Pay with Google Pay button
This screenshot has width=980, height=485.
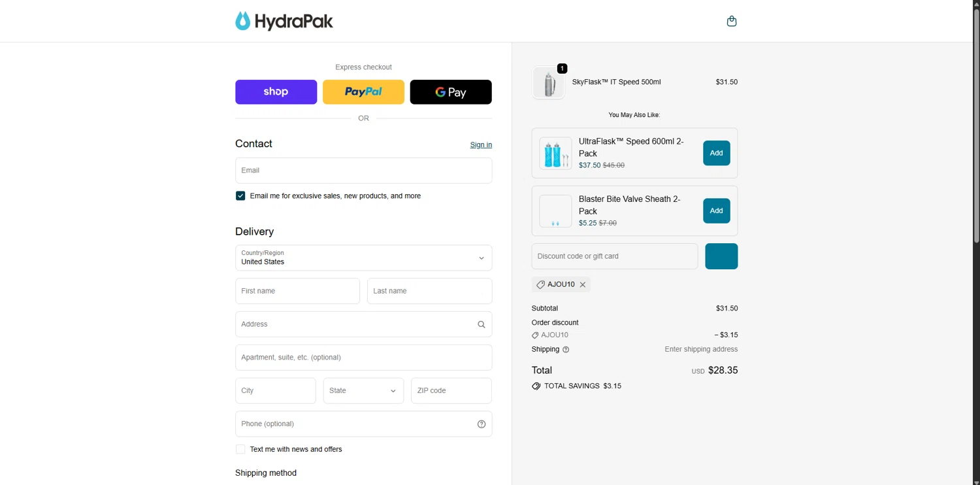tap(451, 92)
